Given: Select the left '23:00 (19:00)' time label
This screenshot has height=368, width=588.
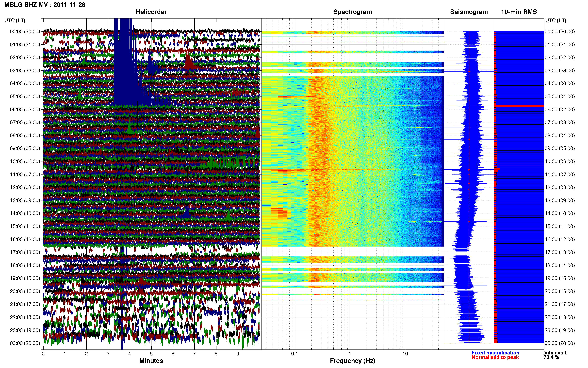Looking at the screenshot, I should 25,330.
